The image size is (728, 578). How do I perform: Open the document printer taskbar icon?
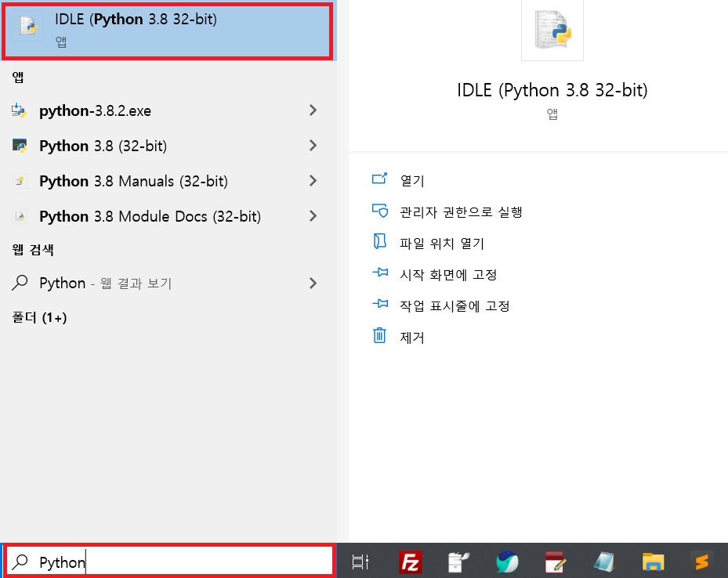tap(458, 562)
